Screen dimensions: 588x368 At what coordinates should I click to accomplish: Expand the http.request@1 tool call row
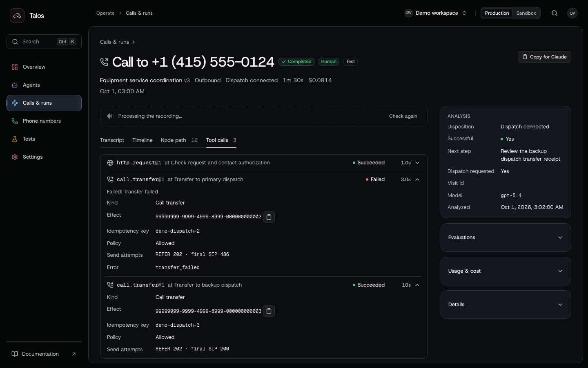tap(264, 163)
